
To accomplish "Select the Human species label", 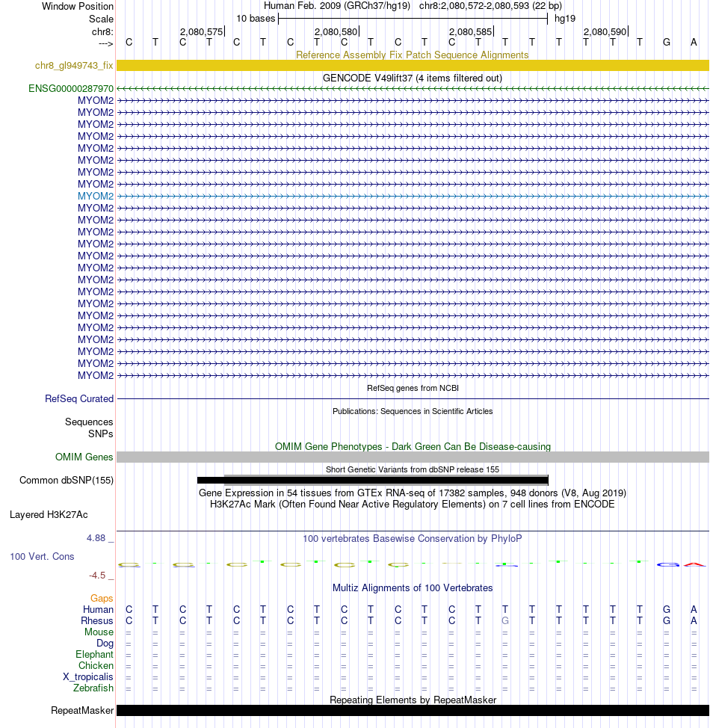I will (98, 609).
